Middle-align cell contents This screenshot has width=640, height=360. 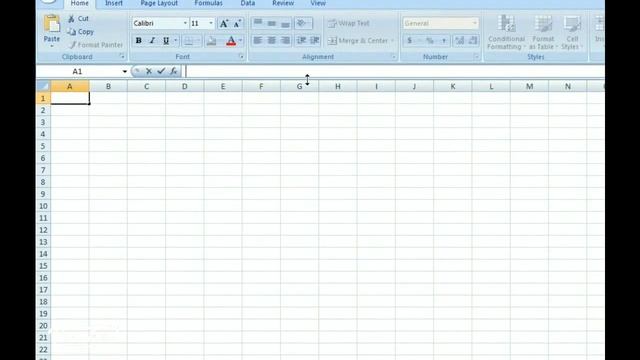[271, 23]
